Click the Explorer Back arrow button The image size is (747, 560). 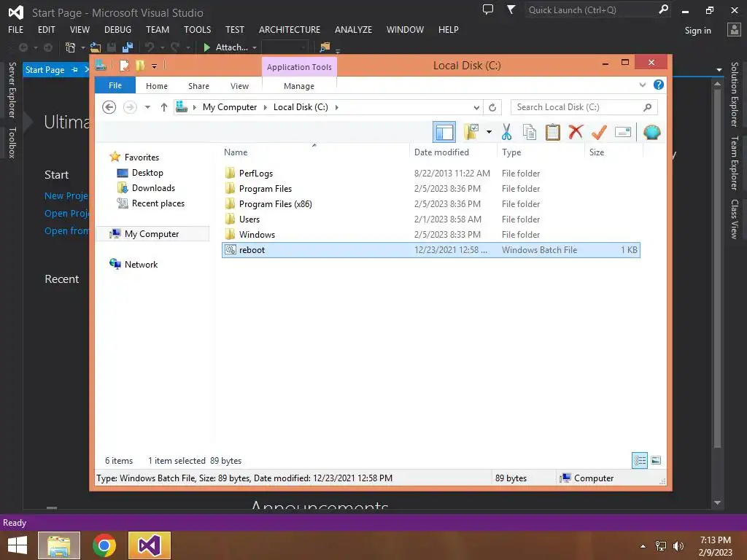click(x=109, y=107)
